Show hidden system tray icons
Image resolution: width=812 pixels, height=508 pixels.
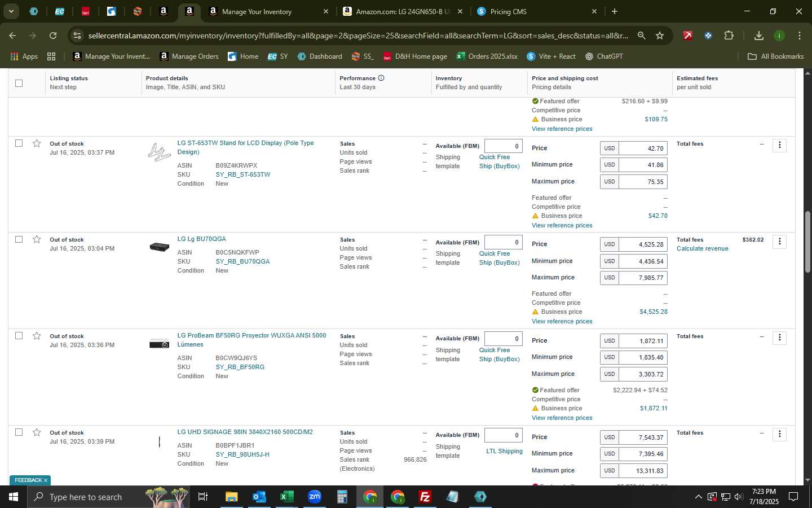coord(698,497)
